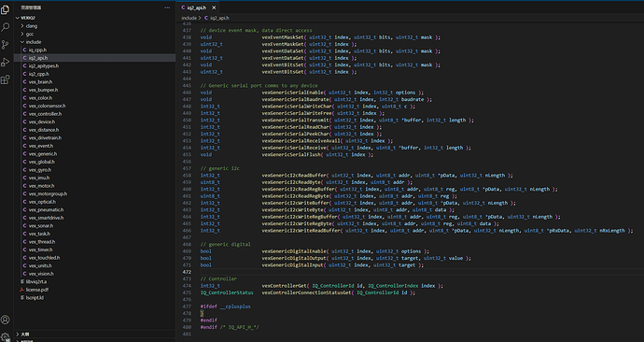Open the Explorer view in activity bar
644x342 pixels.
pyautogui.click(x=6, y=10)
